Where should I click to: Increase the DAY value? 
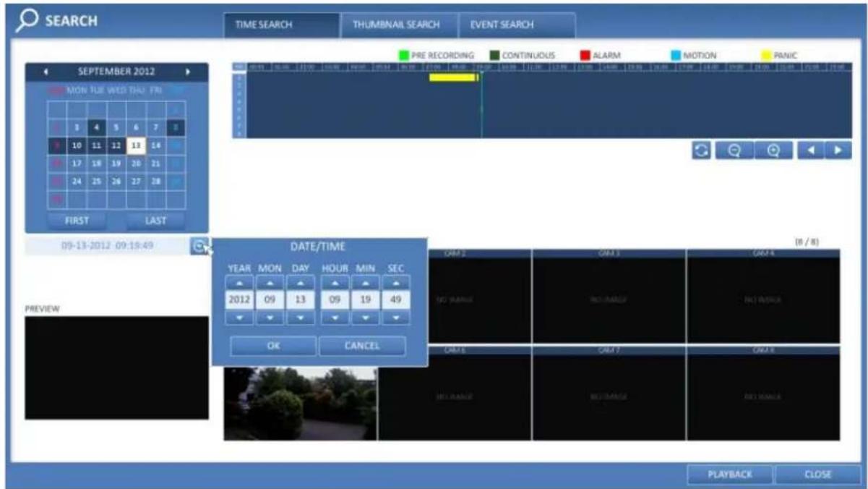pos(300,282)
